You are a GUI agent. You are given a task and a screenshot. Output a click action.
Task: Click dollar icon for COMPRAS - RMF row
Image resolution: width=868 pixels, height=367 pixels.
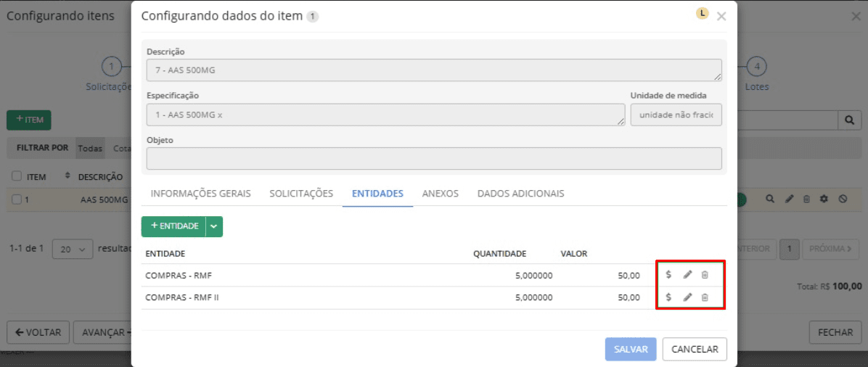click(x=668, y=275)
